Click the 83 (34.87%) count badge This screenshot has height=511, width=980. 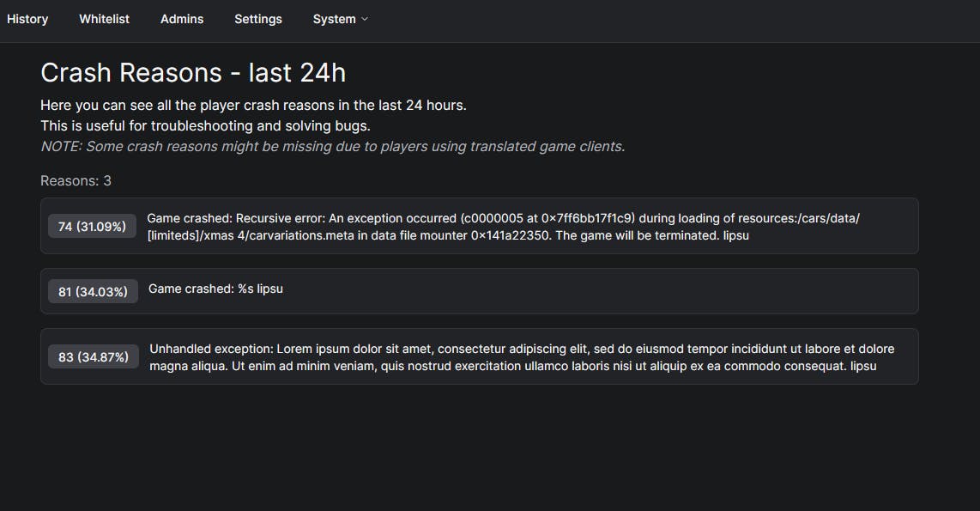pyautogui.click(x=94, y=357)
